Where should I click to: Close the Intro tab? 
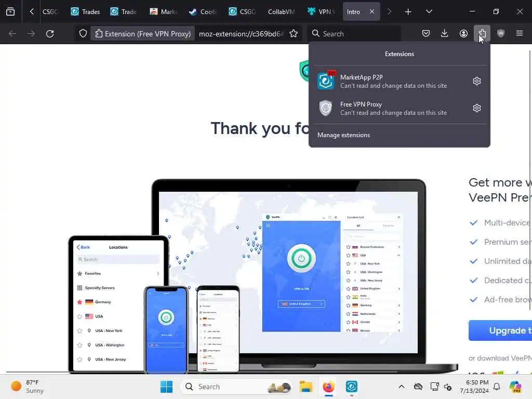[372, 11]
